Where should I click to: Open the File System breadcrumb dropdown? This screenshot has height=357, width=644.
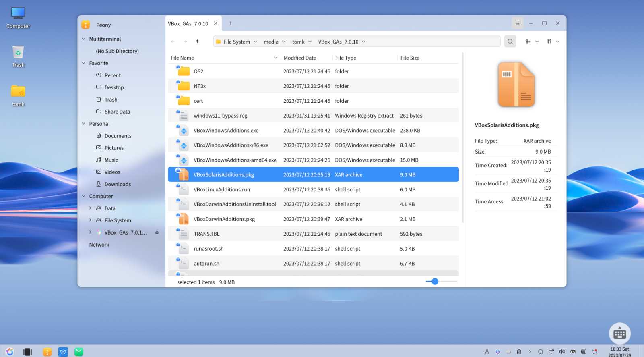coord(255,42)
